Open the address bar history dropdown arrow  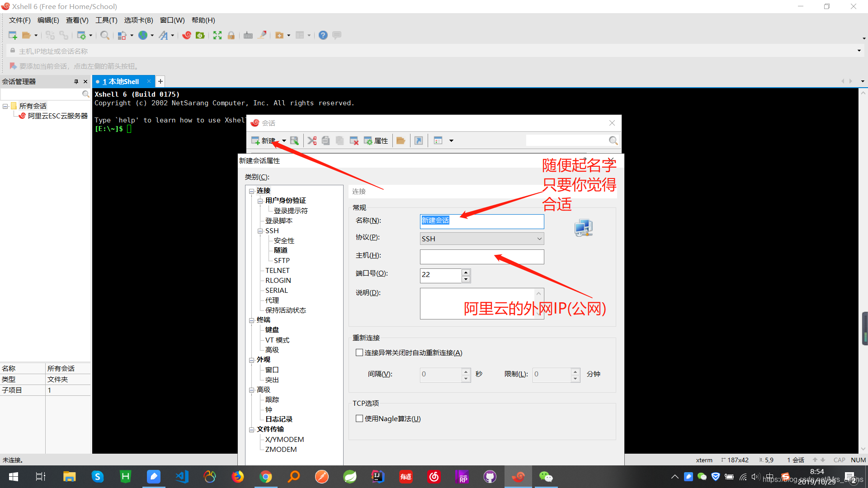click(x=859, y=51)
